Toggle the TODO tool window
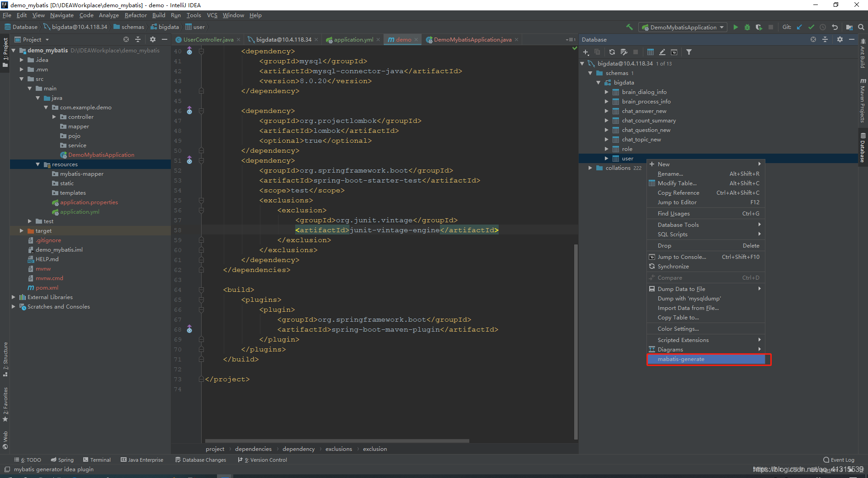 28,460
